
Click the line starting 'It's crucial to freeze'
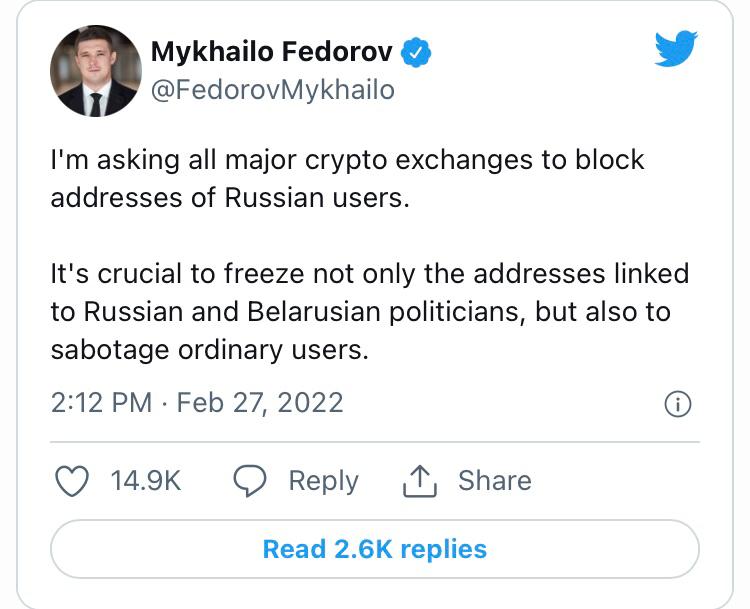(x=369, y=274)
